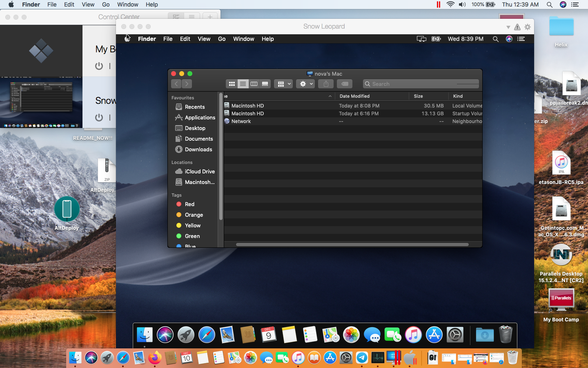The height and width of the screenshot is (368, 588).
Task: Open Launchpad in the guest Mojave dock
Action: (x=186, y=335)
